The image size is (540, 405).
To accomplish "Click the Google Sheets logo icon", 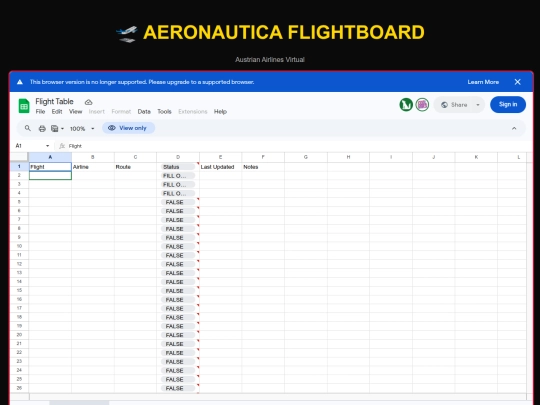I will pyautogui.click(x=24, y=106).
